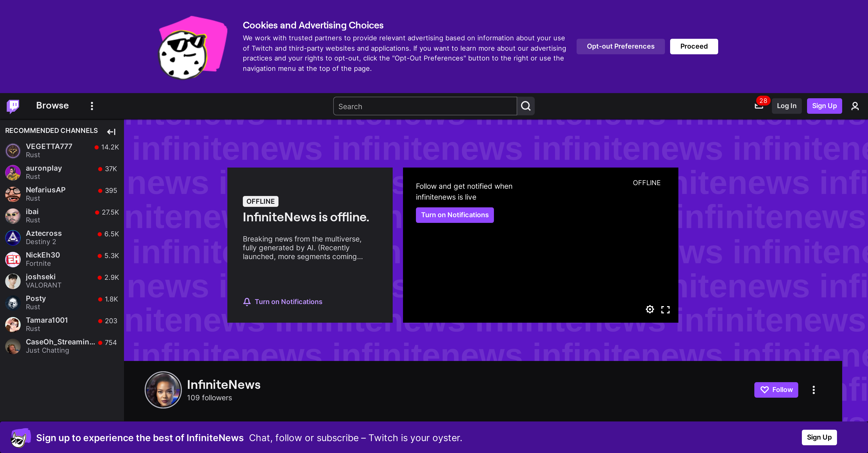
Task: Click the purple Turn on Notifications button
Action: (455, 215)
